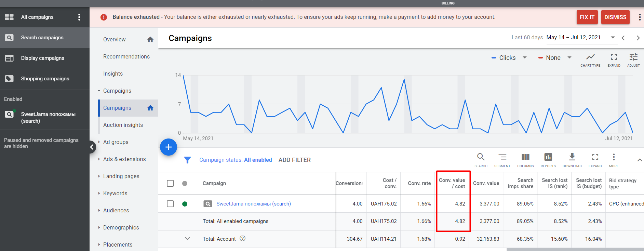Open the filter funnel icon
The height and width of the screenshot is (251, 644).
[187, 160]
